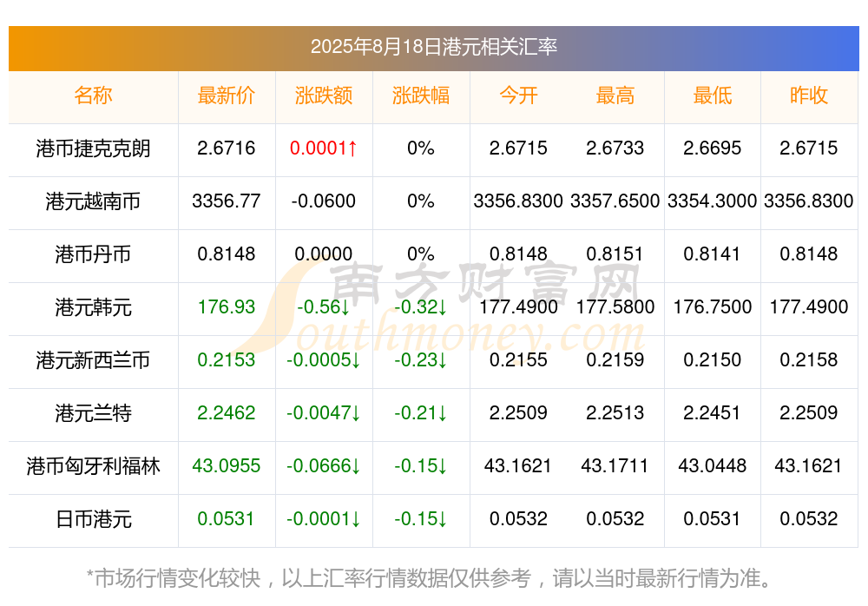Image resolution: width=868 pixels, height=606 pixels.
Task: Select the disclaimer note below the table
Action: pos(430,578)
